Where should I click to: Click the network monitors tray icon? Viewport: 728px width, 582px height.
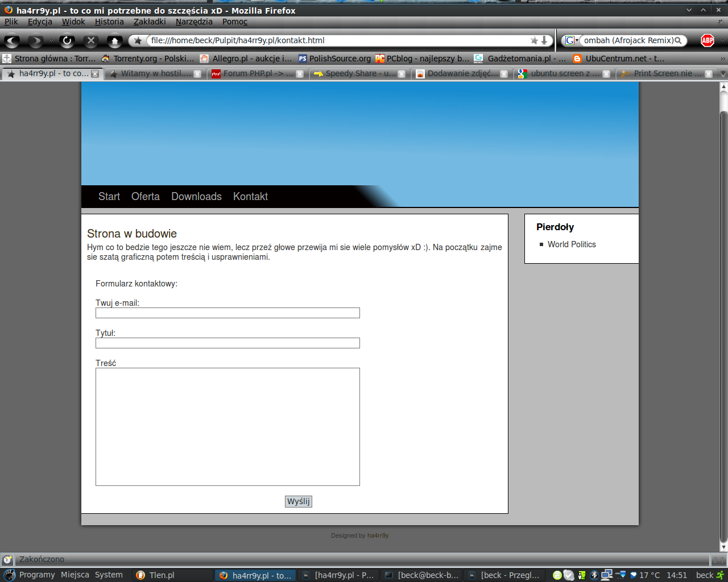pyautogui.click(x=607, y=575)
